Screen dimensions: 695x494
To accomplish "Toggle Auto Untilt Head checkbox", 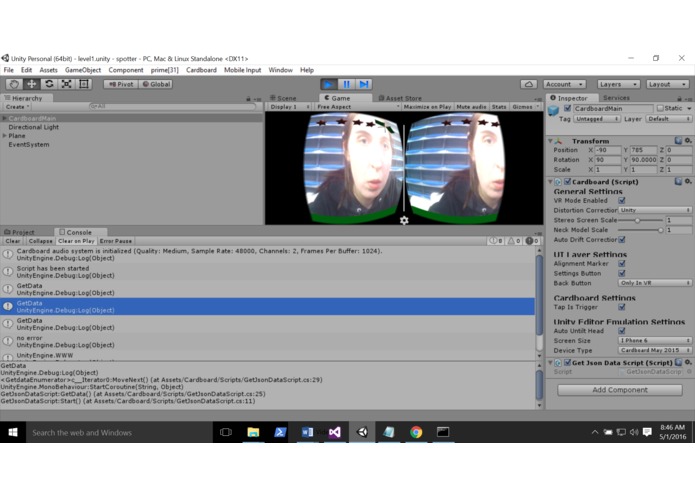I will [x=622, y=331].
